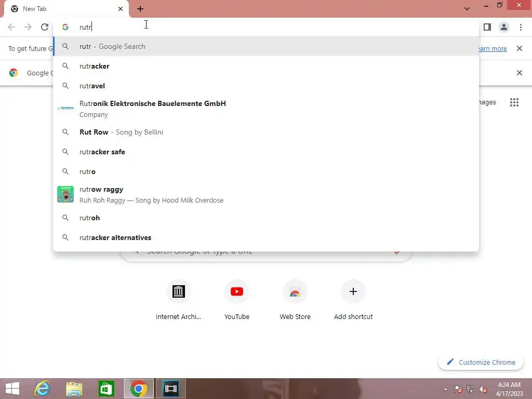Click the Rutronik company logo thumbnail
The width and height of the screenshot is (532, 399).
tap(65, 108)
